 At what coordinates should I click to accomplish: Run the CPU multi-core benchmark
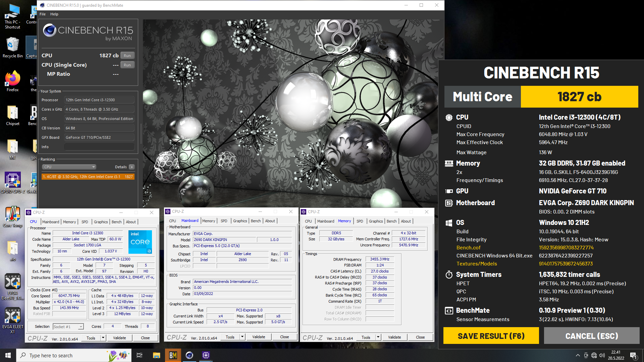coord(127,56)
